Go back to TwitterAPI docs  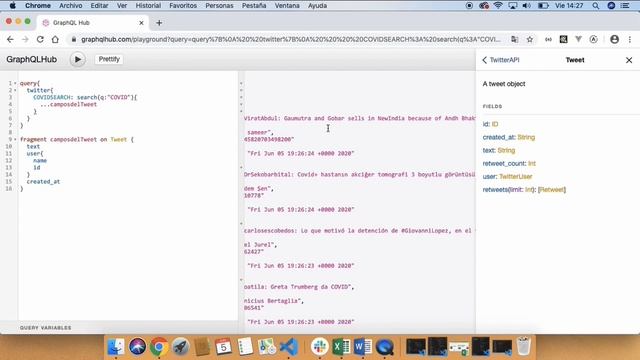click(501, 60)
